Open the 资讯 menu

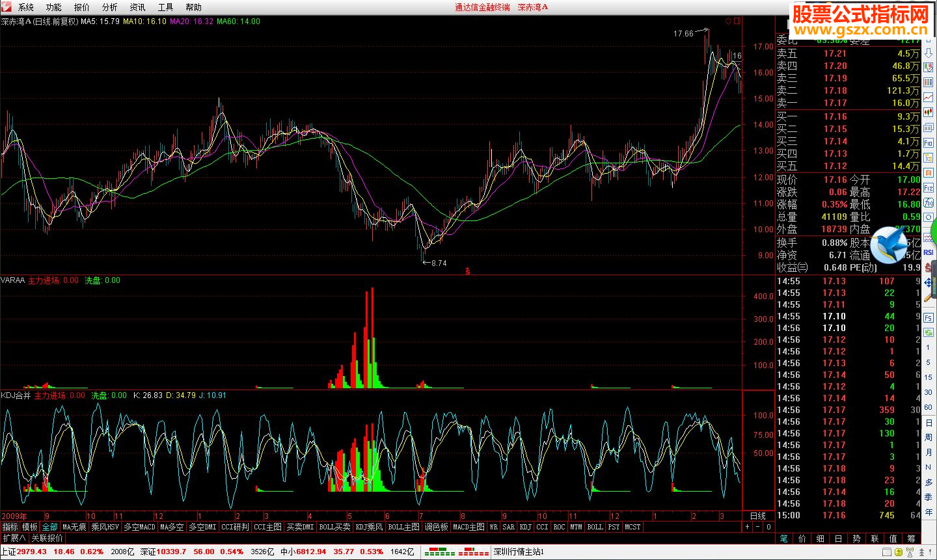tap(138, 7)
